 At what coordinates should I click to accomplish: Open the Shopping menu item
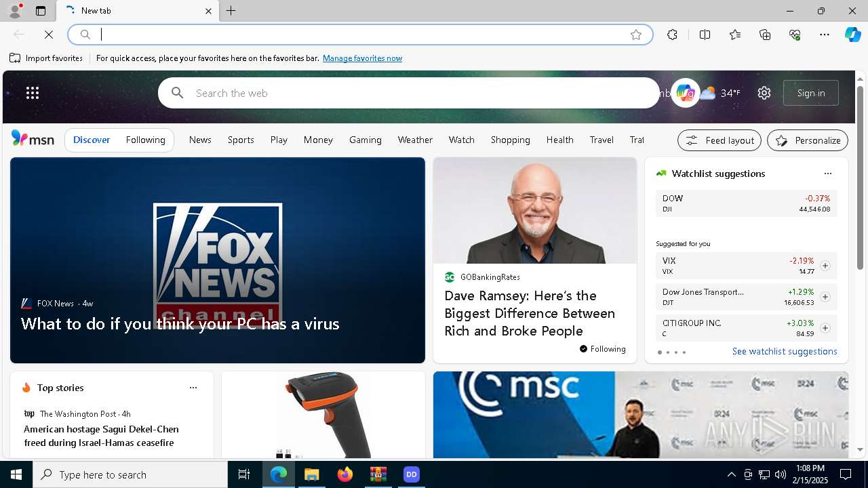click(511, 140)
